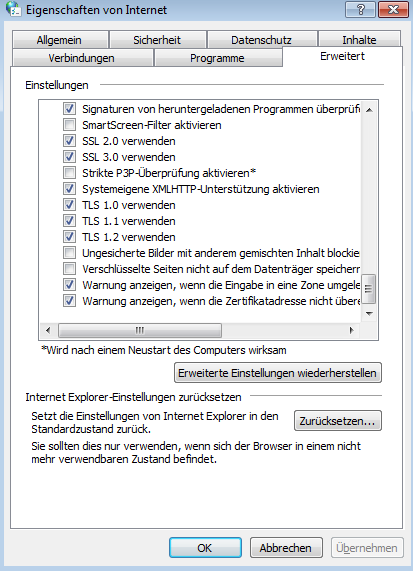Toggle TLS 1.2 verwenden checkbox
The width and height of the screenshot is (413, 571).
tap(69, 237)
